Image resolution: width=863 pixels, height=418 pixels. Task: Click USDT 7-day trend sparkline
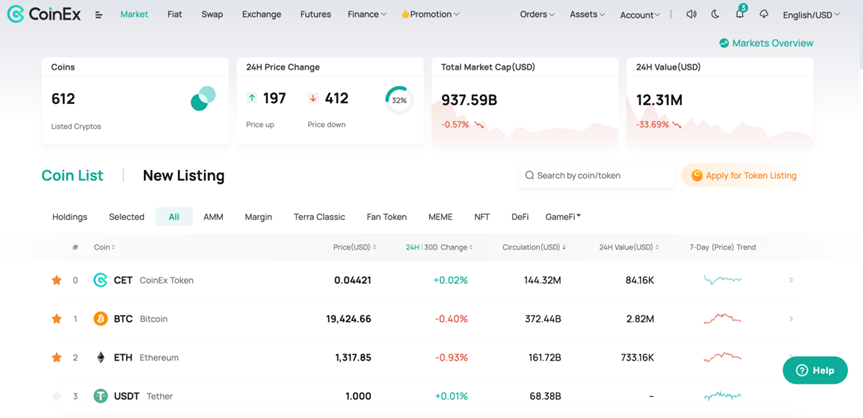coord(723,395)
